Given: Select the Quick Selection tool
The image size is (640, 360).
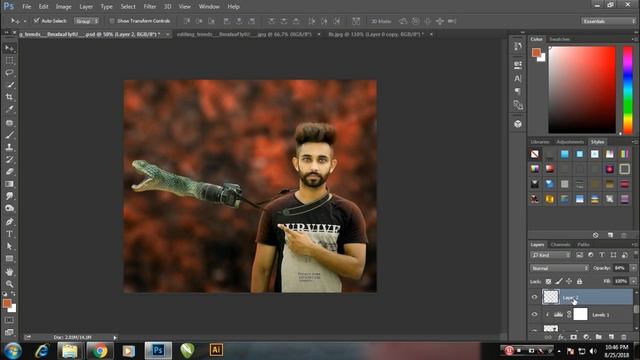Looking at the screenshot, I should coord(9,85).
